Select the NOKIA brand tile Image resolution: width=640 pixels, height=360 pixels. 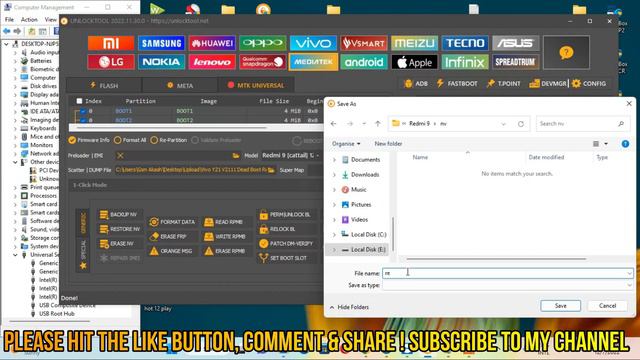tap(161, 62)
